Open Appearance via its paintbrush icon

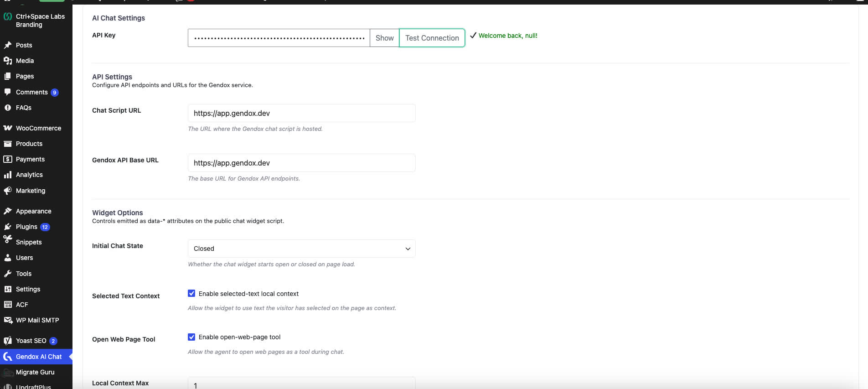(x=8, y=211)
